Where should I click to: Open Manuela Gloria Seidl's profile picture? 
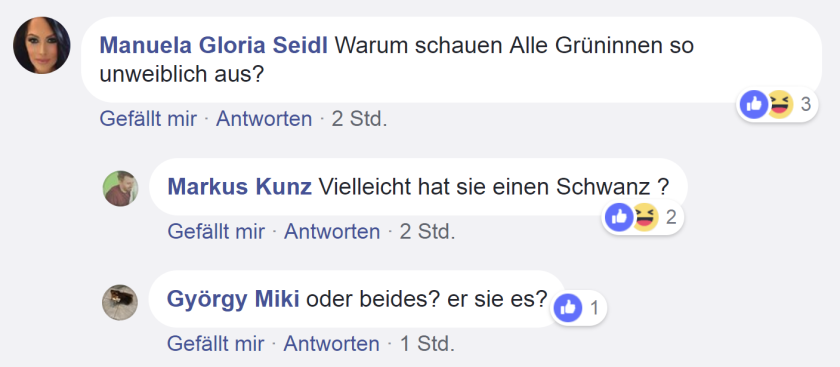coord(42,46)
